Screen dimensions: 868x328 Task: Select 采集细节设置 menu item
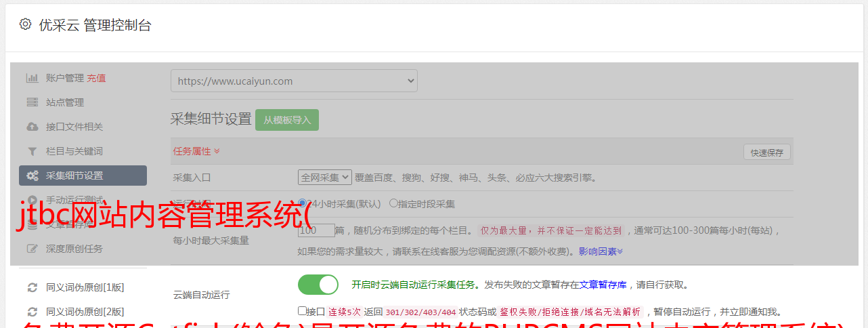(83, 176)
